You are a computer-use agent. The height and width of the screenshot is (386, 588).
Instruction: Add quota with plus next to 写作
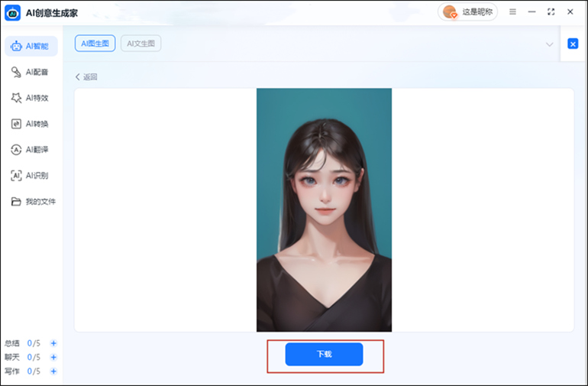(x=53, y=371)
